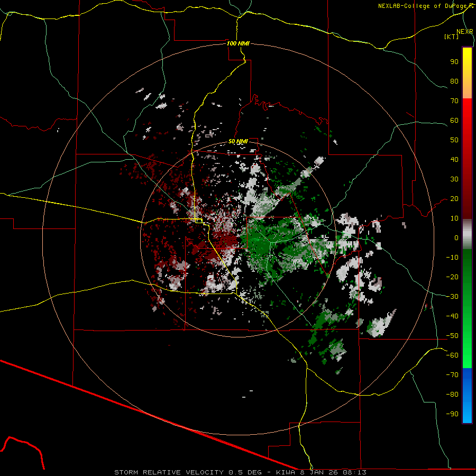Select the -20 value on velocity scale
This screenshot has height=476, width=476.
pyautogui.click(x=452, y=277)
